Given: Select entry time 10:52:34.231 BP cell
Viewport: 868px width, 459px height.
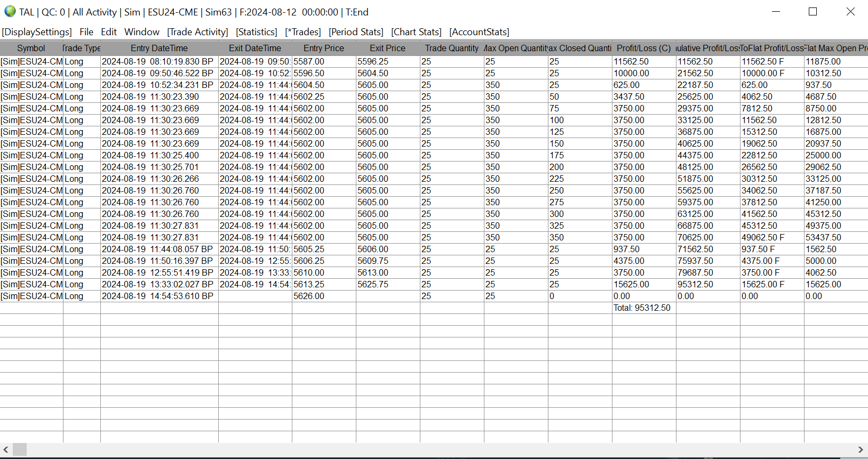Looking at the screenshot, I should coord(160,85).
